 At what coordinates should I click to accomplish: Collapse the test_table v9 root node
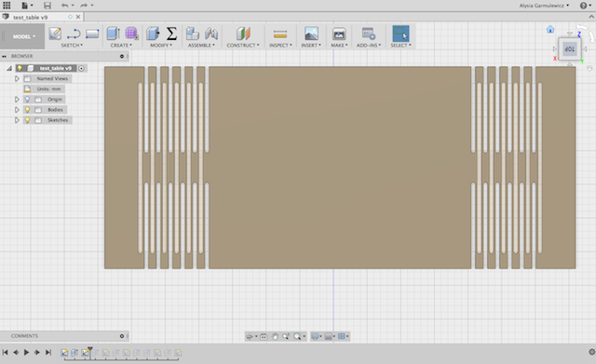click(x=9, y=68)
